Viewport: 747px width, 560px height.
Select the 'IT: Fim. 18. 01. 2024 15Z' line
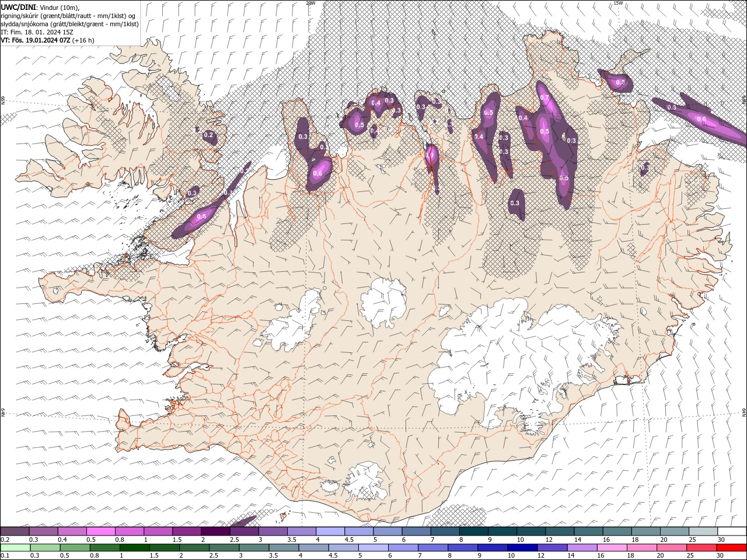tap(36, 32)
